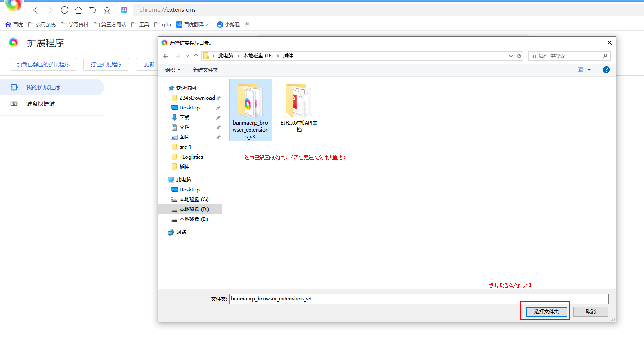The image size is (644, 338).
Task: Select 我的扩展程序 in the sidebar
Action: tap(43, 87)
